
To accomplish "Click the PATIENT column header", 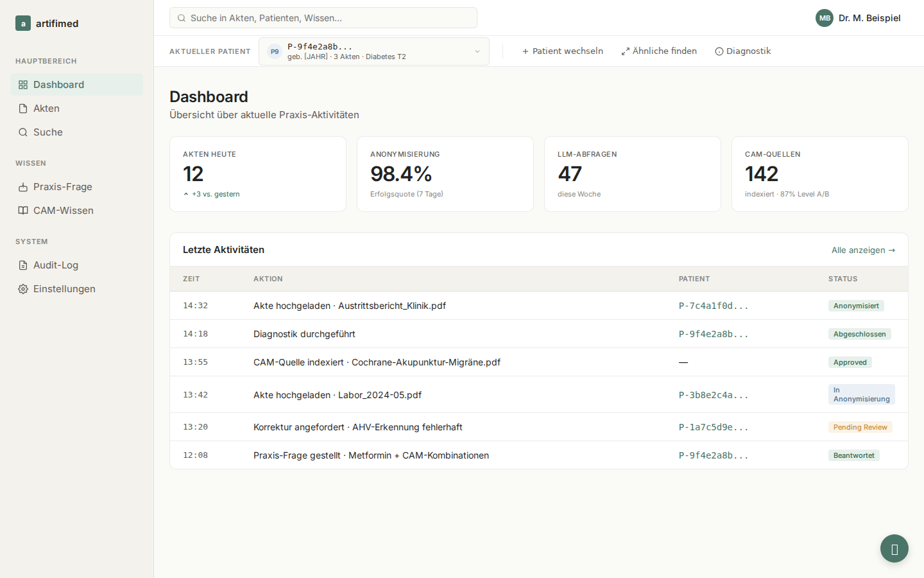I will [694, 279].
